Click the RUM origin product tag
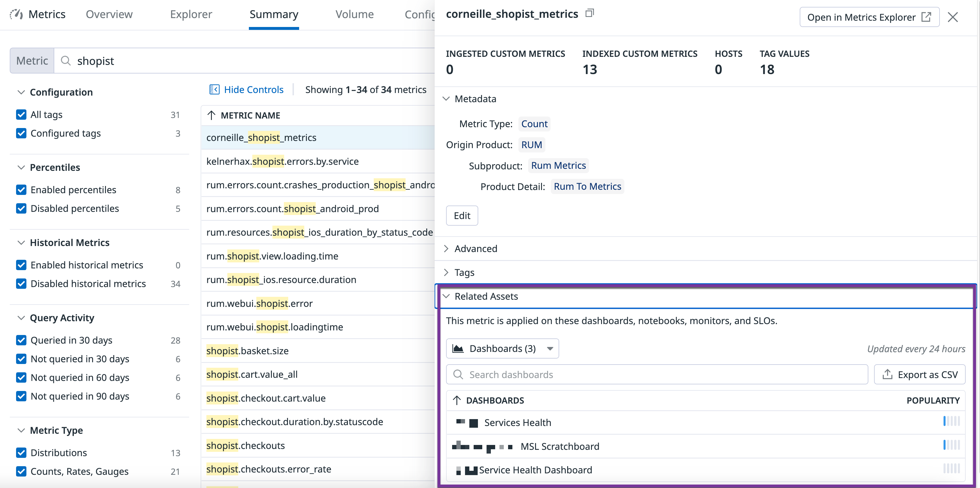 coord(531,145)
